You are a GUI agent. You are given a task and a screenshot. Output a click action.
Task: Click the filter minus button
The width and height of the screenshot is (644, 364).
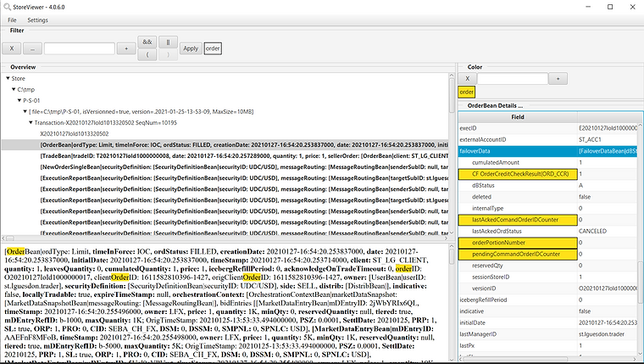(x=32, y=48)
